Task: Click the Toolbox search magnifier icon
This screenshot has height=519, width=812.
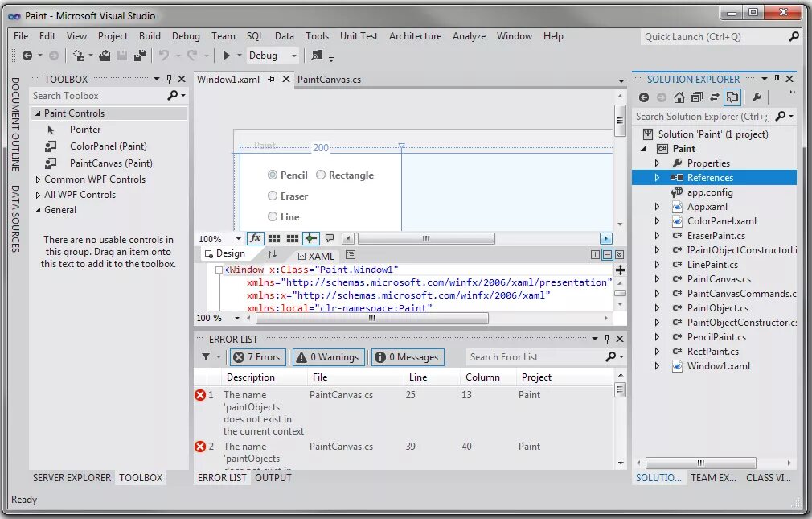Action: tap(173, 96)
